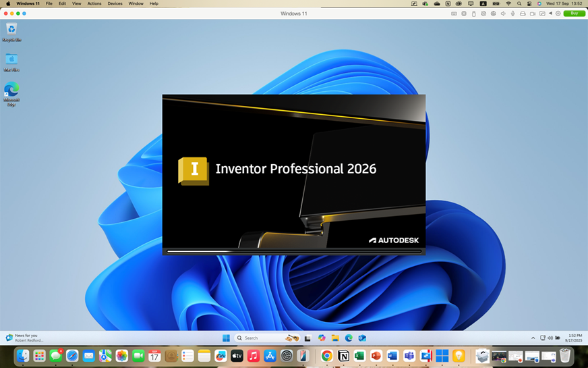Click the green Buy button

[574, 13]
